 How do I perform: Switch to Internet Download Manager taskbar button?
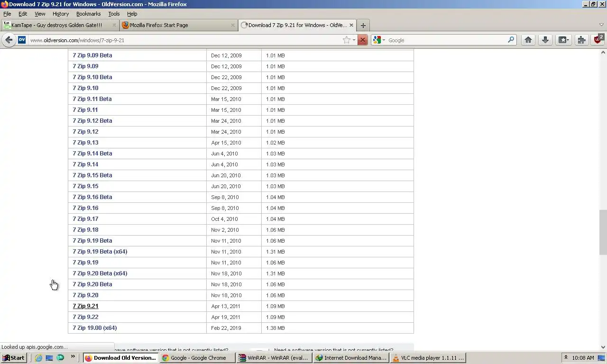coord(351,358)
